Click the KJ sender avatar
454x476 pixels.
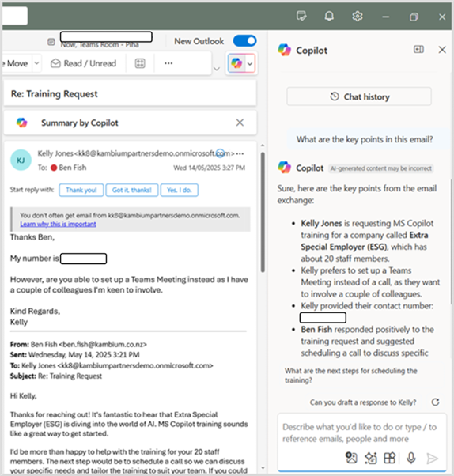[21, 160]
